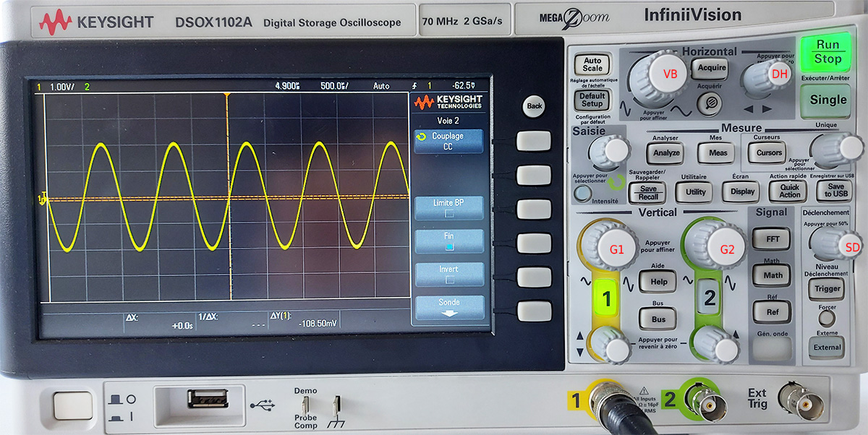Click the Display button
This screenshot has width=868, height=435.
click(x=741, y=192)
